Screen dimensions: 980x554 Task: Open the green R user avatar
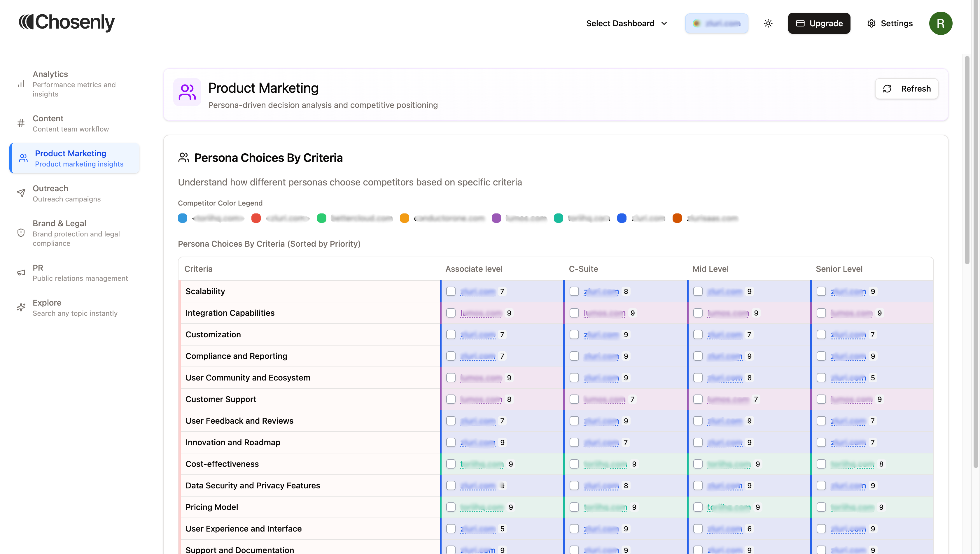pyautogui.click(x=940, y=23)
